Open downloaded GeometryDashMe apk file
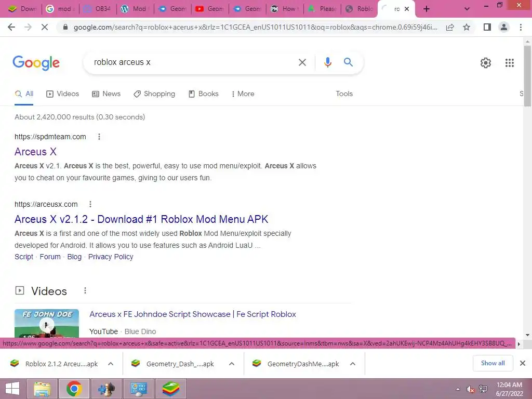This screenshot has height=399, width=532. [x=297, y=364]
